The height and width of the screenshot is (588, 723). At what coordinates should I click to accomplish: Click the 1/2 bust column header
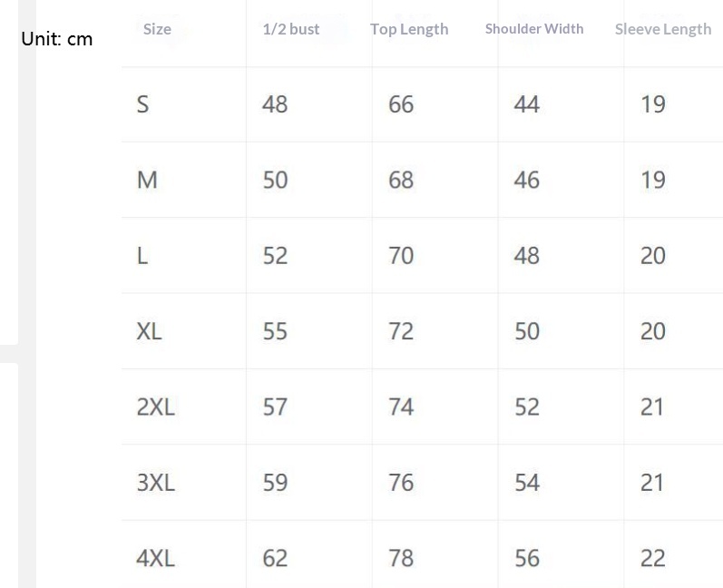click(291, 29)
